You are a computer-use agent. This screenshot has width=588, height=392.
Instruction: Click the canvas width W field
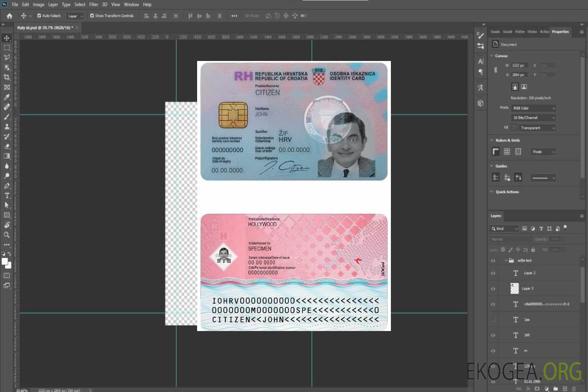click(519, 65)
